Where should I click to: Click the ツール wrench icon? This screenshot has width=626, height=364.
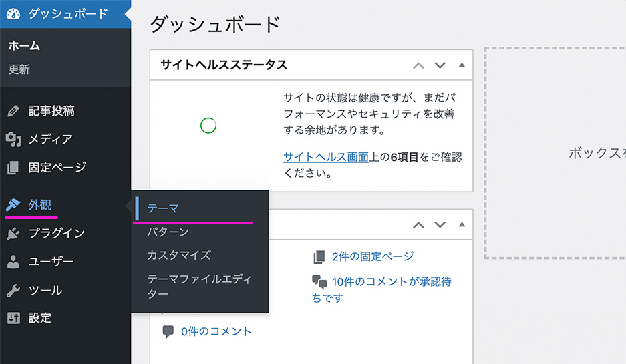13,291
